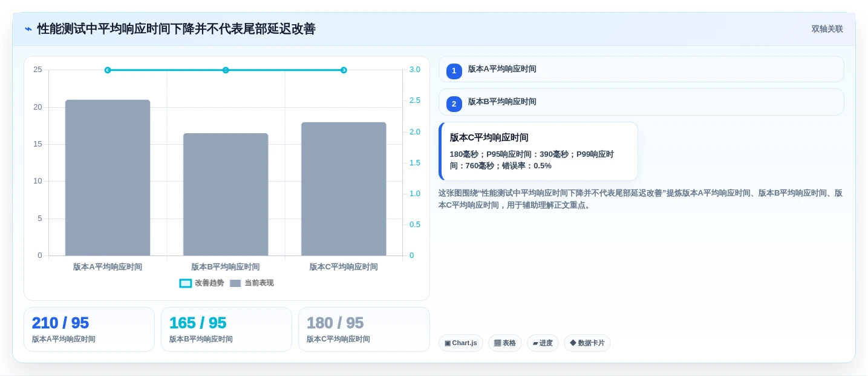Click the lightning icon beside the title
The image size is (868, 376).
tap(28, 29)
